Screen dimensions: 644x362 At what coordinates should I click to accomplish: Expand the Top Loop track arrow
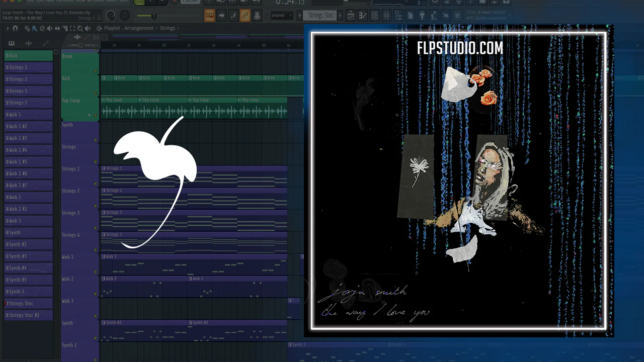point(90,116)
